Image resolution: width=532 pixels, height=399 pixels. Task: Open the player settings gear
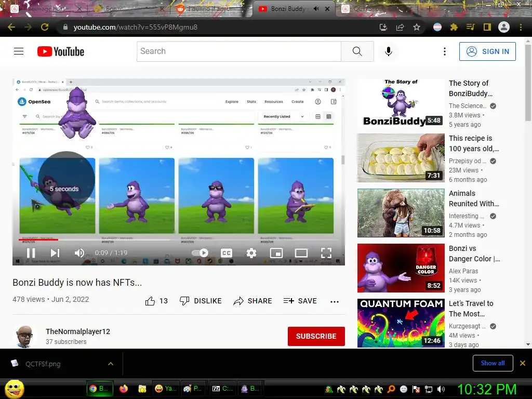pos(251,253)
